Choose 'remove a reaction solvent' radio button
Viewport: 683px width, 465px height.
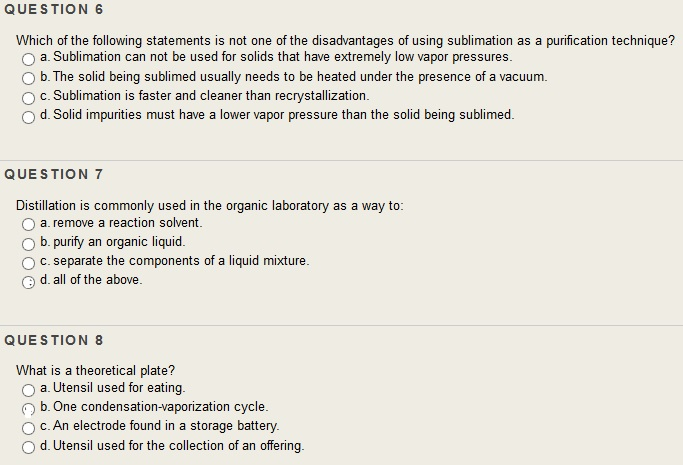(x=28, y=224)
